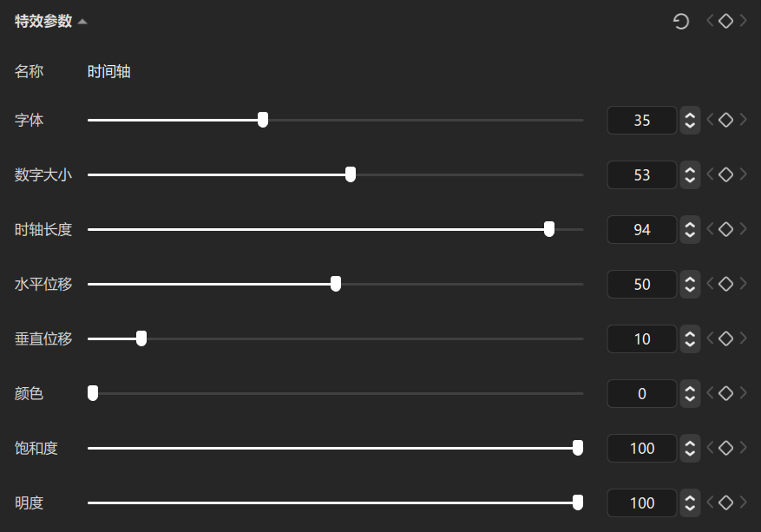
Task: Toggle keyframe diamond for 颜色
Action: pos(725,393)
